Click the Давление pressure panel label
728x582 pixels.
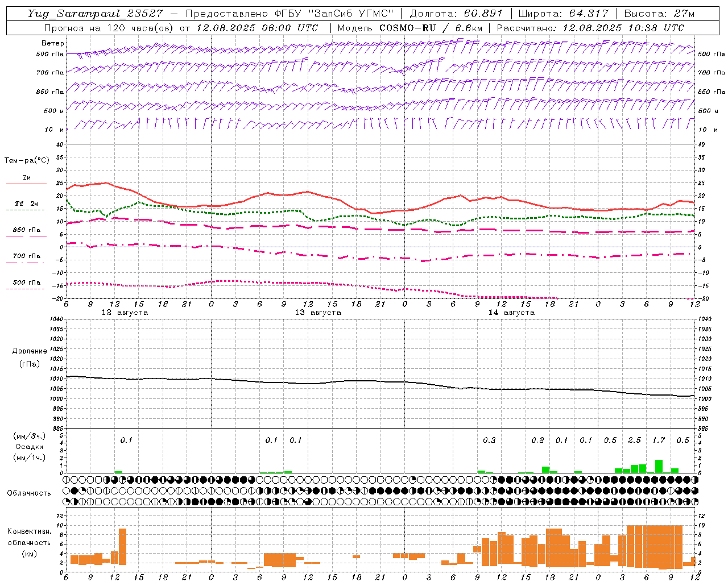(x=29, y=351)
